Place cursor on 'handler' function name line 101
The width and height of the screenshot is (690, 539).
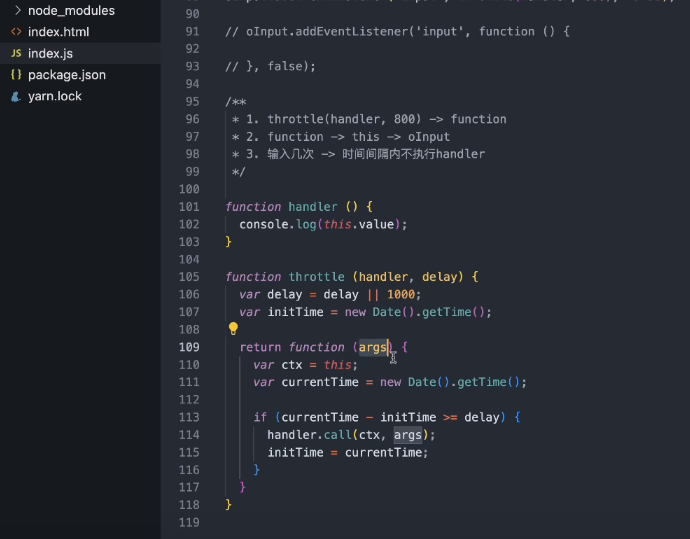pyautogui.click(x=313, y=207)
